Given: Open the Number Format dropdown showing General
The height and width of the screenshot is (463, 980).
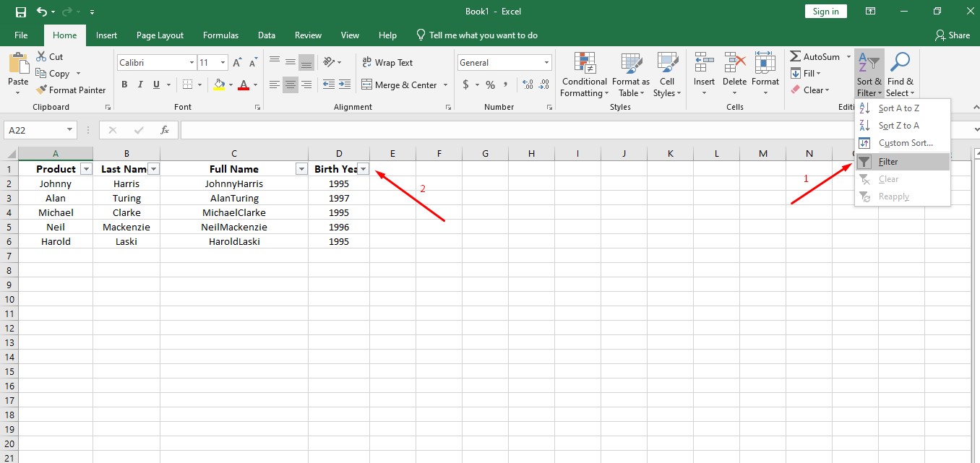Looking at the screenshot, I should [504, 62].
